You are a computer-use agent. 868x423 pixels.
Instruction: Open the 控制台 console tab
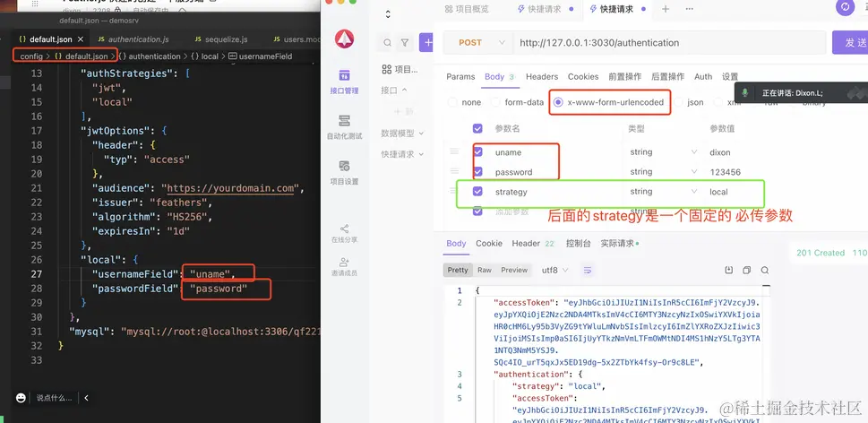click(579, 243)
